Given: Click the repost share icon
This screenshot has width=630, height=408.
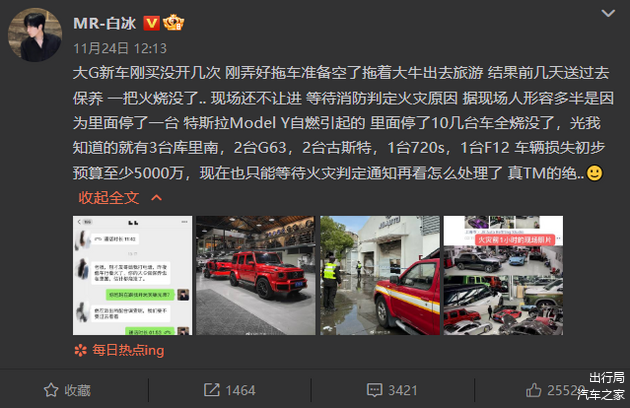Looking at the screenshot, I should (x=212, y=390).
